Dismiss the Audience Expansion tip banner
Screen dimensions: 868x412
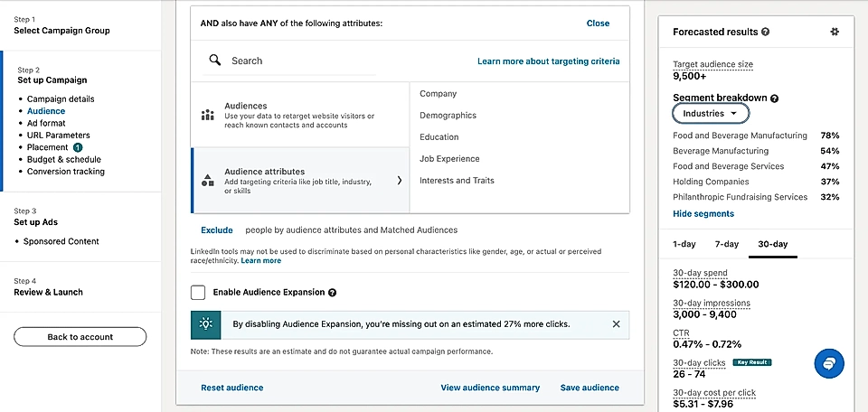[x=616, y=324]
